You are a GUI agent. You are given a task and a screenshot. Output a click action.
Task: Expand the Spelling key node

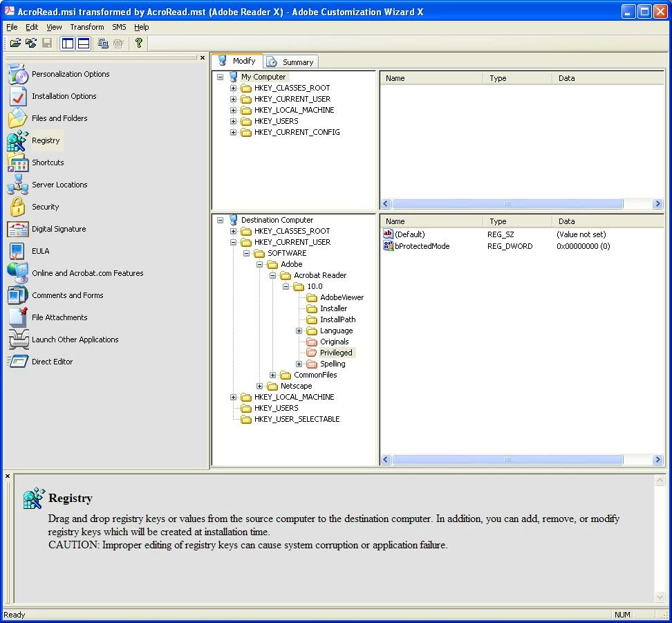click(299, 364)
